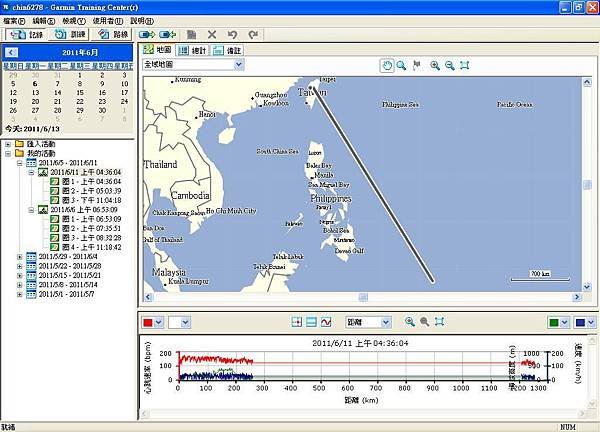
Task: Open the 檔案 menu
Action: [14, 21]
